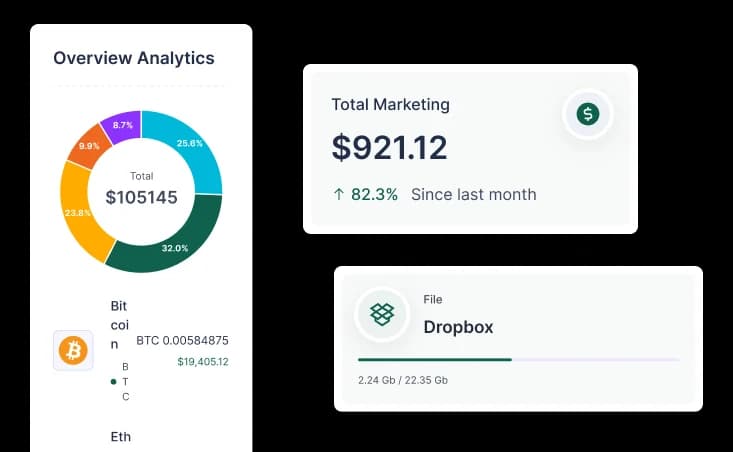733x452 pixels.
Task: Click the $921.12 marketing total
Action: (x=389, y=148)
